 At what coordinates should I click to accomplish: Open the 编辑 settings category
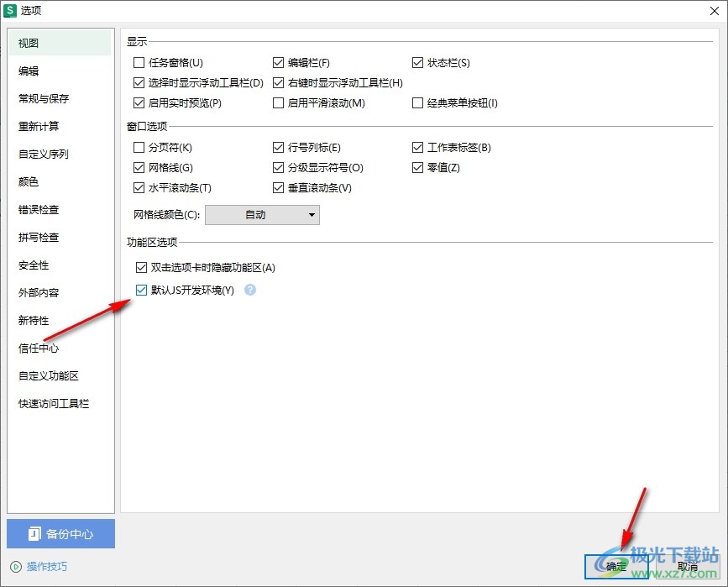click(x=60, y=71)
